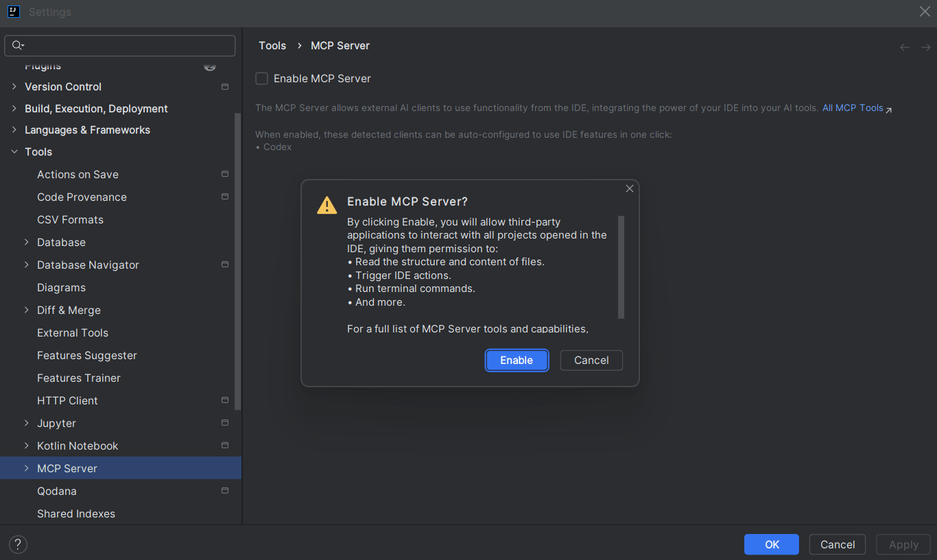Click project-level icon next to Database Navigator
The height and width of the screenshot is (560, 937).
225,265
